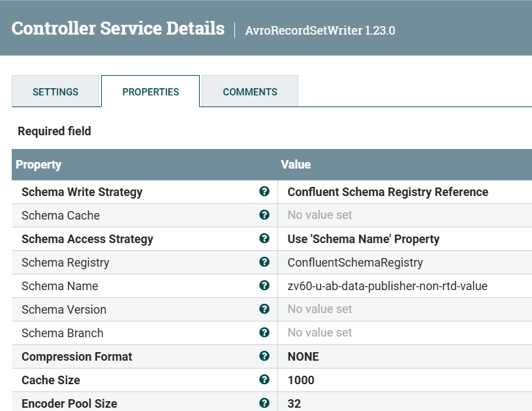The height and width of the screenshot is (411, 532).
Task: Edit the Schema Name value field
Action: [x=405, y=286]
